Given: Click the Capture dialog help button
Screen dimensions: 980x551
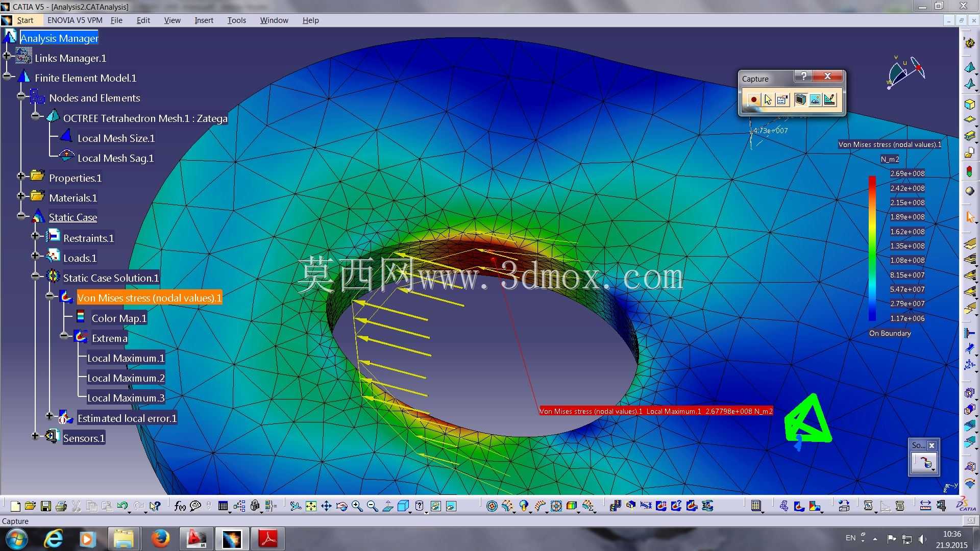Looking at the screenshot, I should point(803,77).
